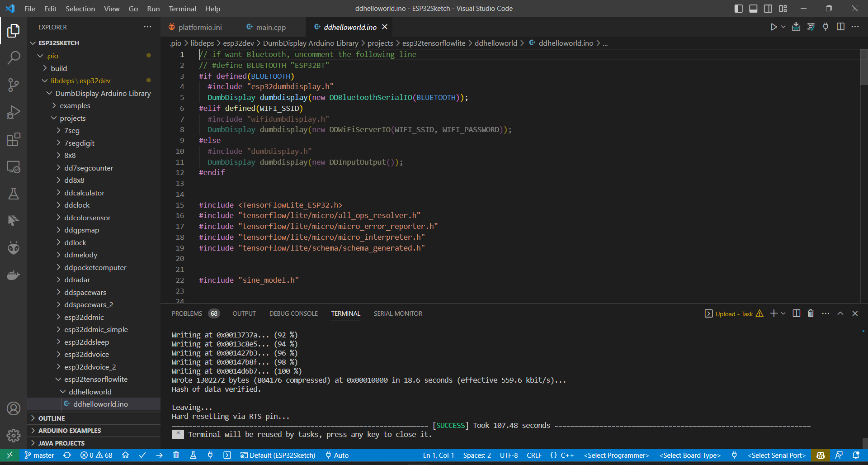Open the Customize Layout button
The image size is (868, 465).
tap(783, 9)
